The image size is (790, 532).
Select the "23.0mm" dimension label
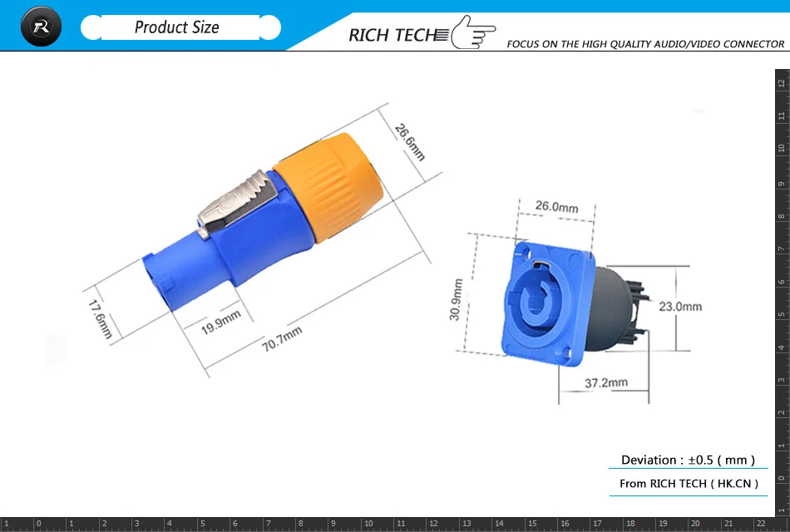tap(680, 306)
